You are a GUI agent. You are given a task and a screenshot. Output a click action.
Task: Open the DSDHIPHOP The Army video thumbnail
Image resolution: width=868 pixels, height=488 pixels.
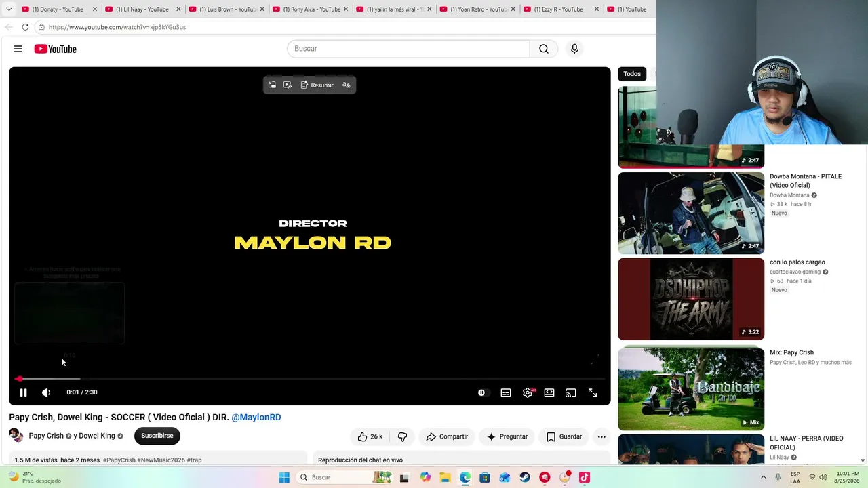(x=691, y=299)
